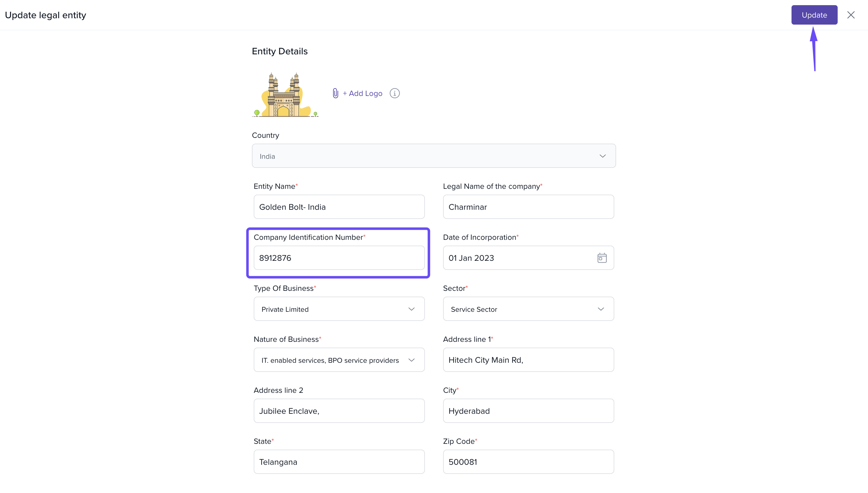Expand the Nature of Business dropdown
868x493 pixels.
pyautogui.click(x=339, y=360)
